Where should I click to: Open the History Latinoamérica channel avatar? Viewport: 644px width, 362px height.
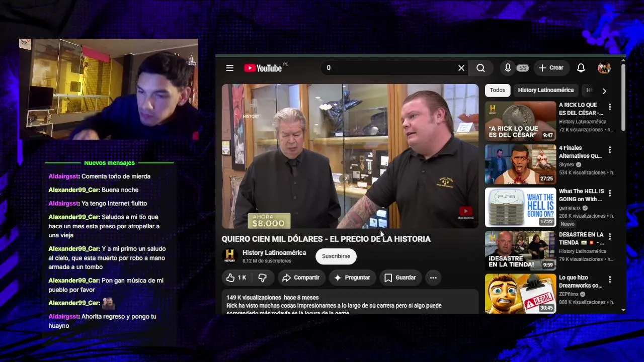230,256
